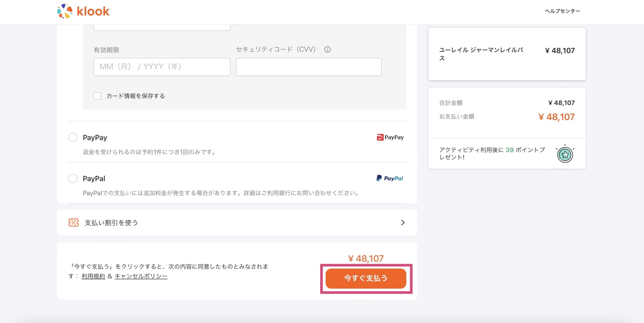
Task: Click the 今すぐ支払う pay button
Action: click(366, 278)
